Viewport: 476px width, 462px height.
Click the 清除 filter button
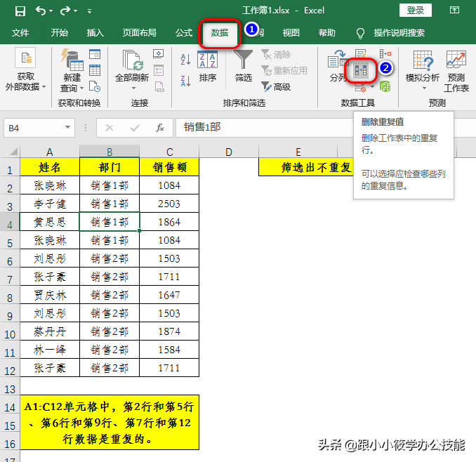[276, 55]
